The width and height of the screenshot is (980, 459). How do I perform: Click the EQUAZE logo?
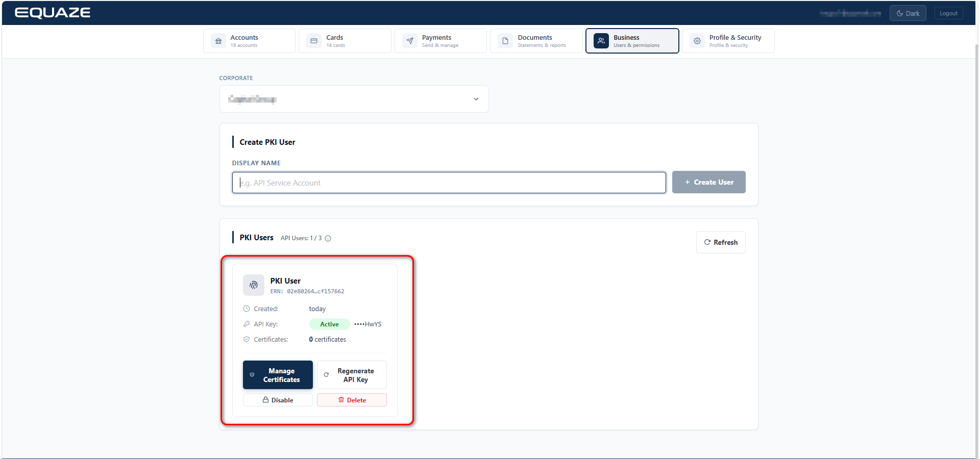pos(53,13)
